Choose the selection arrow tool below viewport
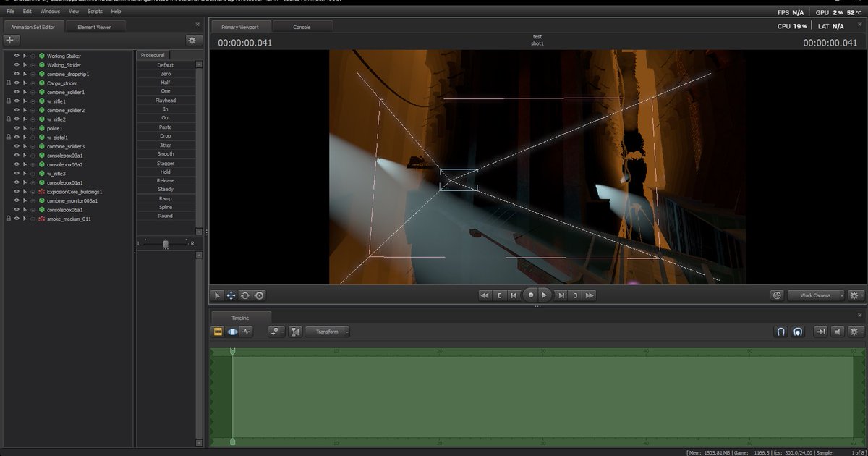 (217, 295)
